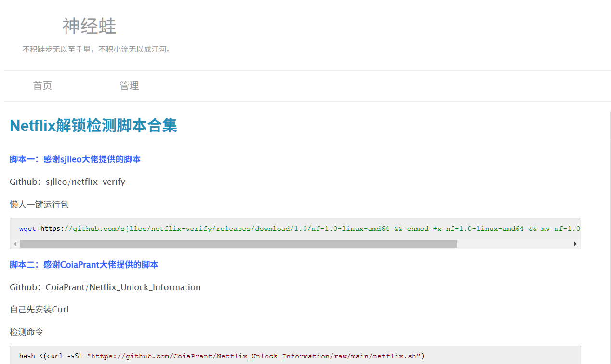611x364 pixels.
Task: Open the Netflix解锁检测脚本合集 post title
Action: [93, 126]
